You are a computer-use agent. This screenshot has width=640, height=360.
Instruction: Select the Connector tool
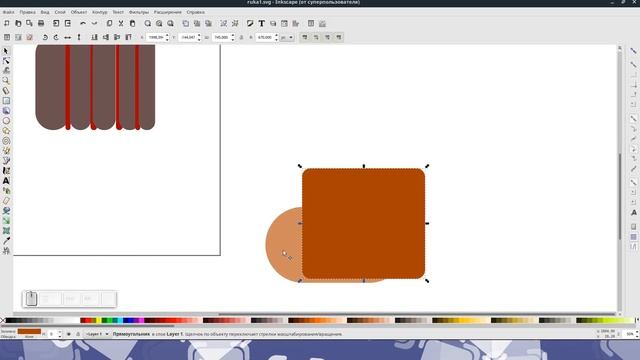[6, 251]
